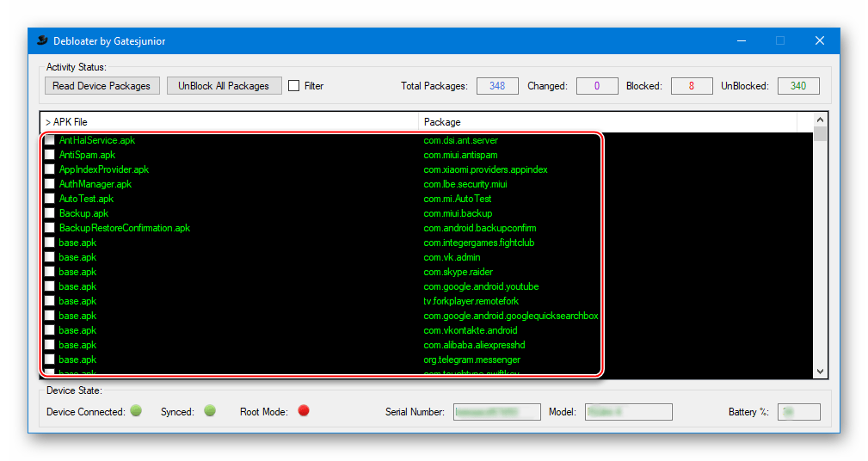Enable the Filter checkbox

click(294, 86)
